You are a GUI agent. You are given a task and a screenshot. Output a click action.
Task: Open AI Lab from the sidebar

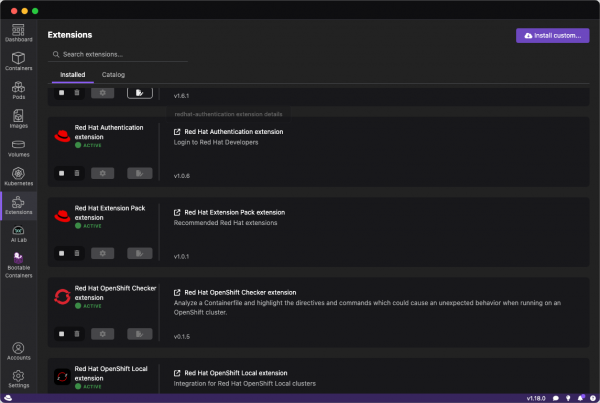pyautogui.click(x=18, y=234)
